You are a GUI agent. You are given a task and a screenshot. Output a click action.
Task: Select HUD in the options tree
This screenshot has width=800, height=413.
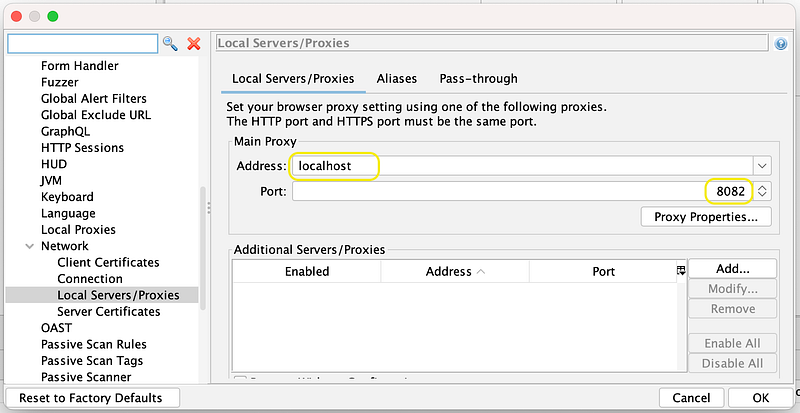[54, 164]
